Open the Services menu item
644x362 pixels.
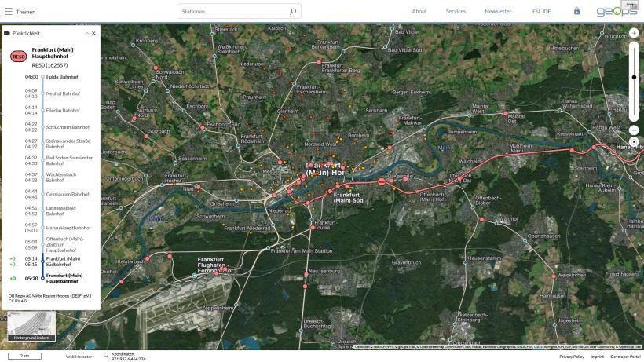coord(456,12)
